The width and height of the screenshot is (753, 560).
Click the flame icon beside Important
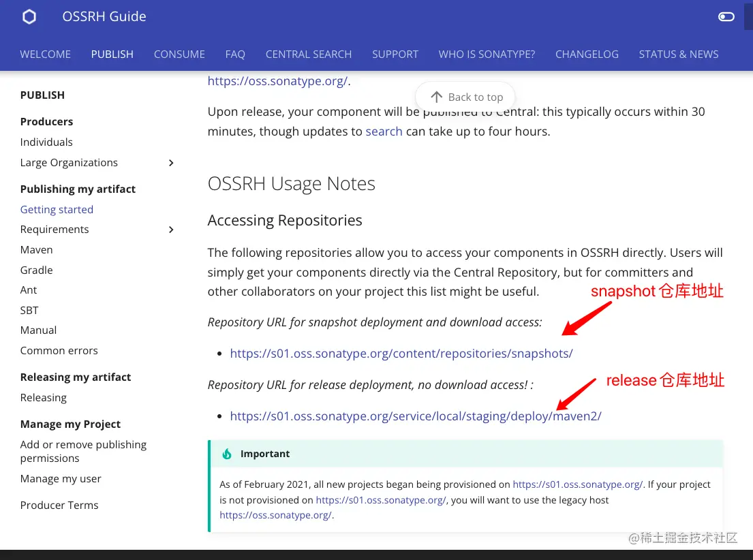[227, 454]
